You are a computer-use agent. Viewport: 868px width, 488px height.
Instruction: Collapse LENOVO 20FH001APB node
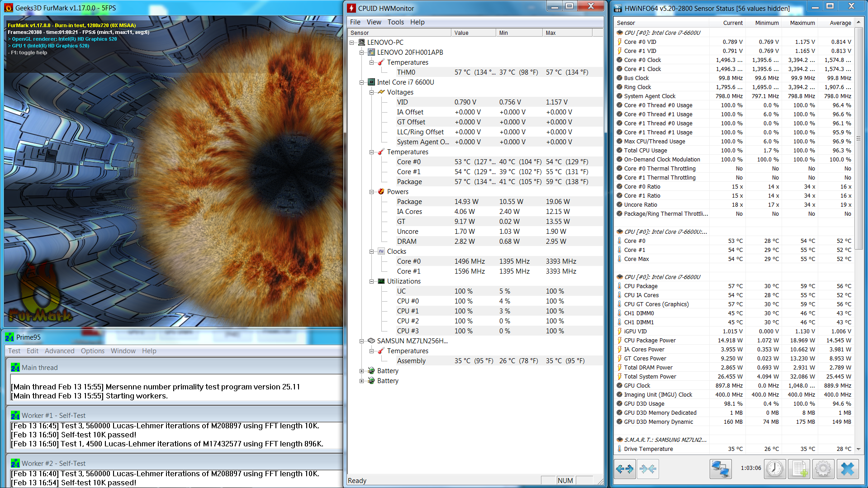(x=361, y=52)
